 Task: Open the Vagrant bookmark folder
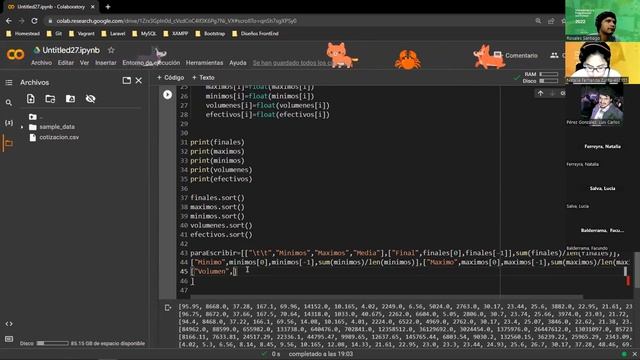82,34
